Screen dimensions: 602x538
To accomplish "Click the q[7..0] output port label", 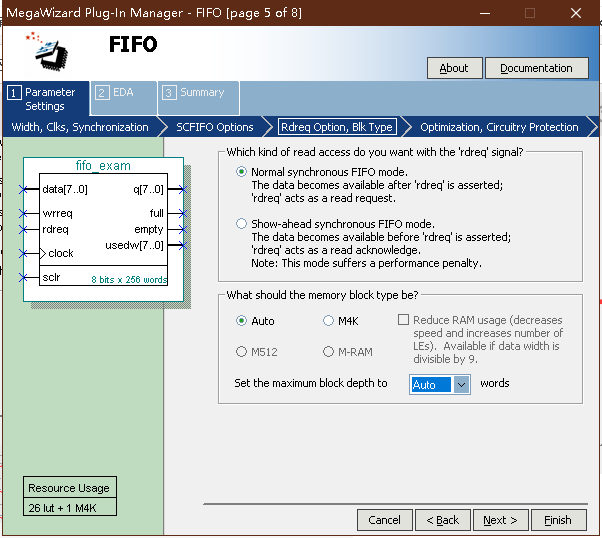I will (x=148, y=189).
